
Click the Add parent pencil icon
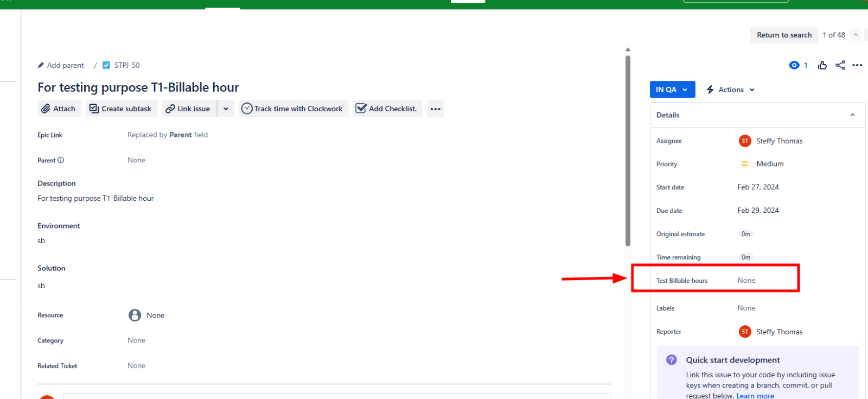tap(41, 65)
